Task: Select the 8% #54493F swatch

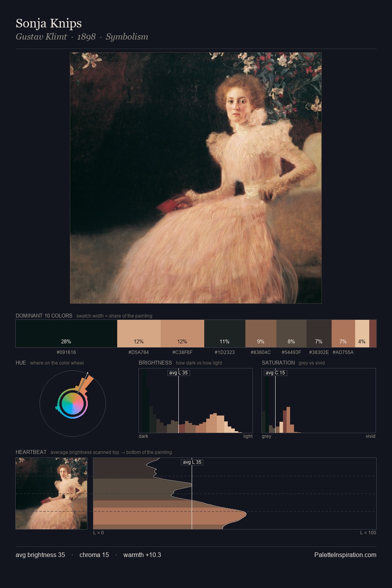Action: 291,334
